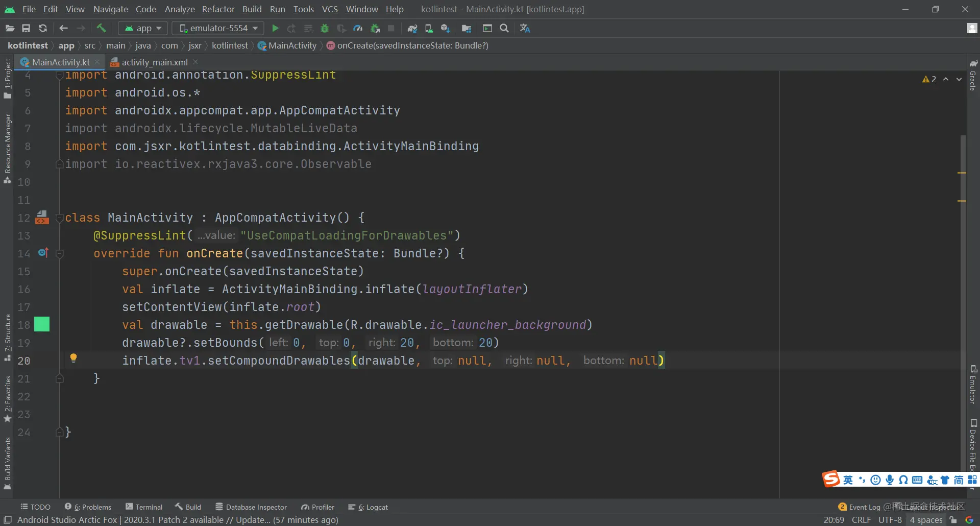
Task: Click the override gutter icon on line 14
Action: (43, 253)
